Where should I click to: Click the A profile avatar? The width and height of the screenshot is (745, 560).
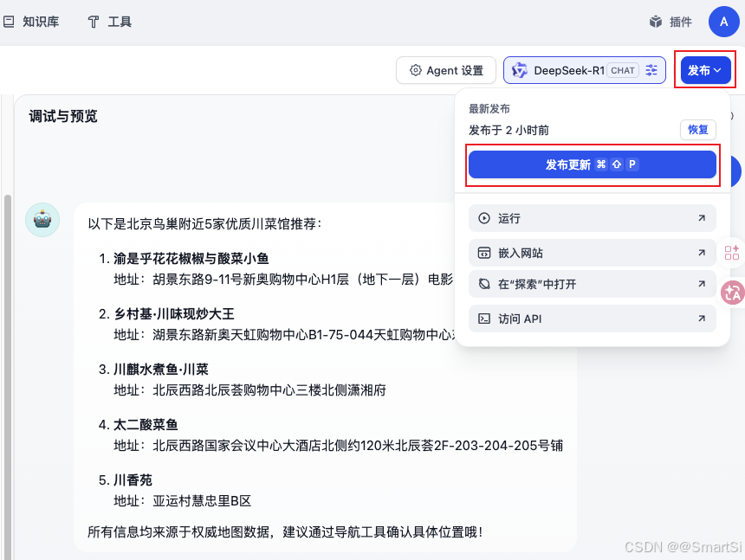(724, 22)
